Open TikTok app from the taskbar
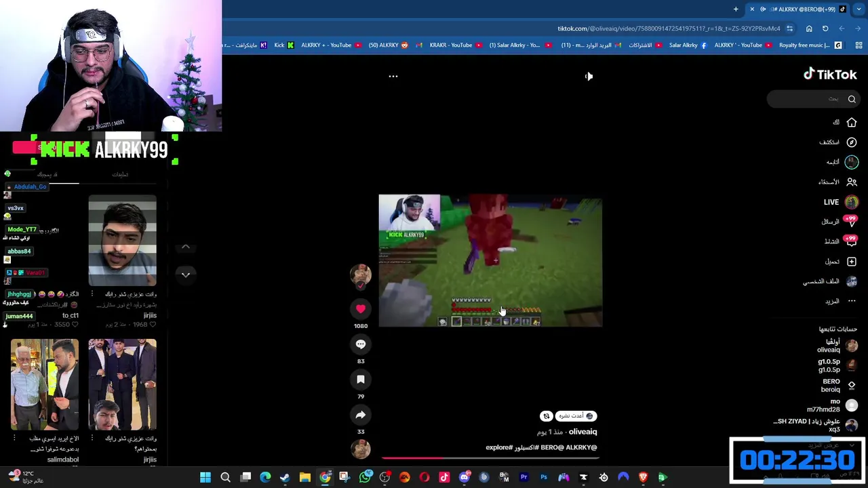Image resolution: width=868 pixels, height=488 pixels. [444, 478]
